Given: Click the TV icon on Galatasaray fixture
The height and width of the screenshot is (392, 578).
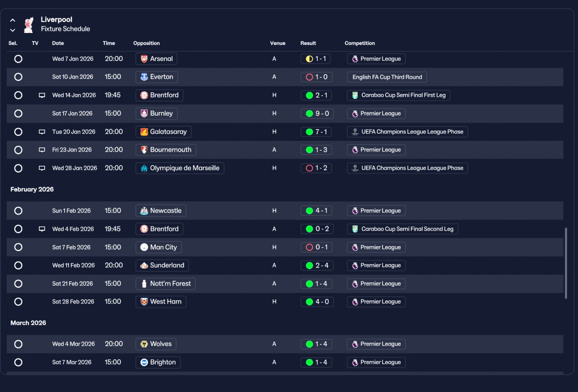Looking at the screenshot, I should click(42, 132).
